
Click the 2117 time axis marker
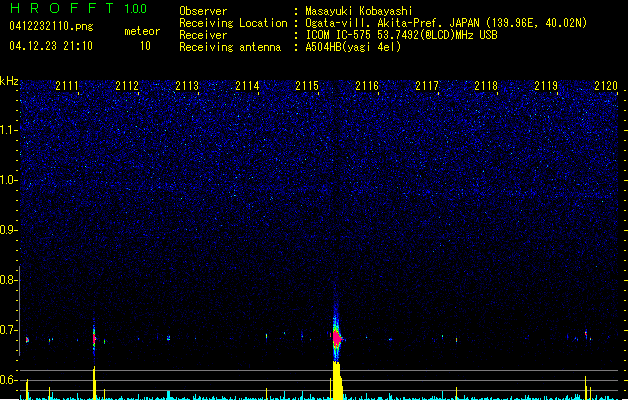coord(427,86)
